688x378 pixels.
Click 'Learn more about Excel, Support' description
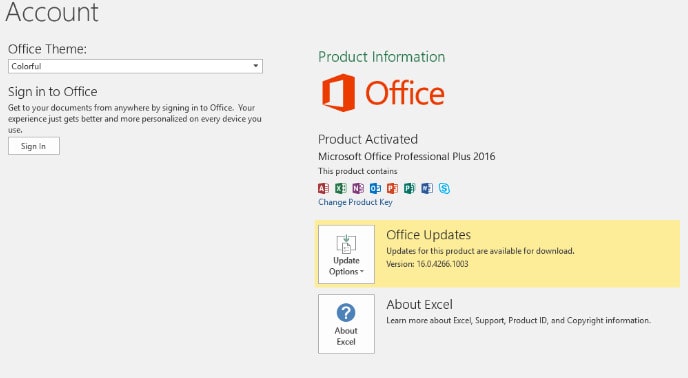pyautogui.click(x=518, y=320)
